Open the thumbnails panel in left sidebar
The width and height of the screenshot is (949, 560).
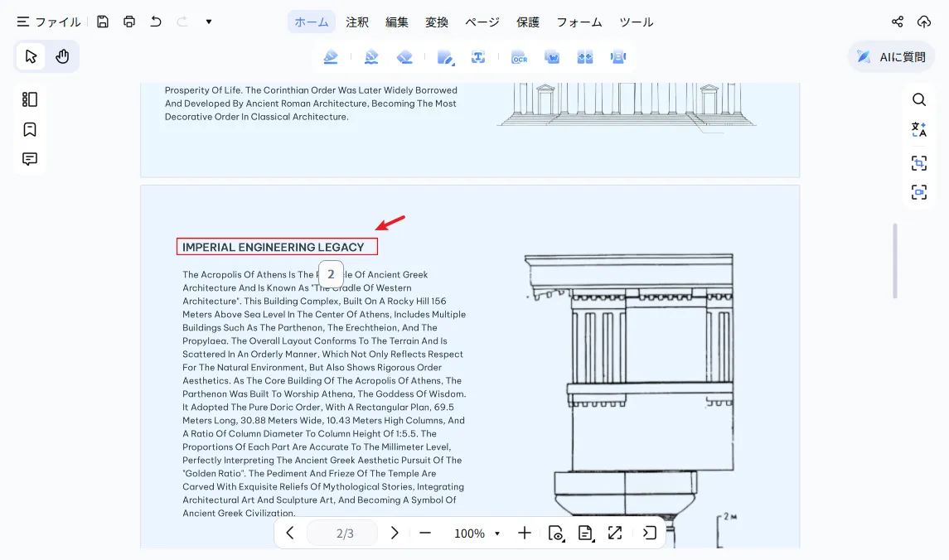click(30, 99)
